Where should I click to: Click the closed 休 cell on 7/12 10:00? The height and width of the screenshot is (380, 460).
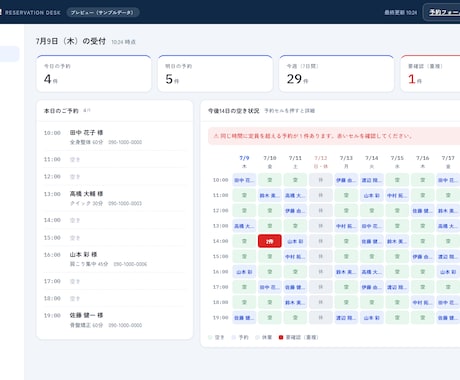pos(321,180)
